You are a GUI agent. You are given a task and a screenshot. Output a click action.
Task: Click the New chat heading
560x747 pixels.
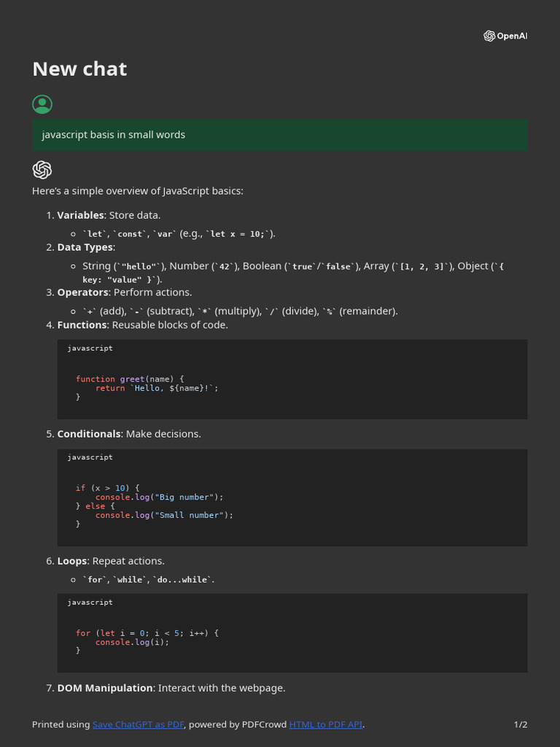(79, 69)
